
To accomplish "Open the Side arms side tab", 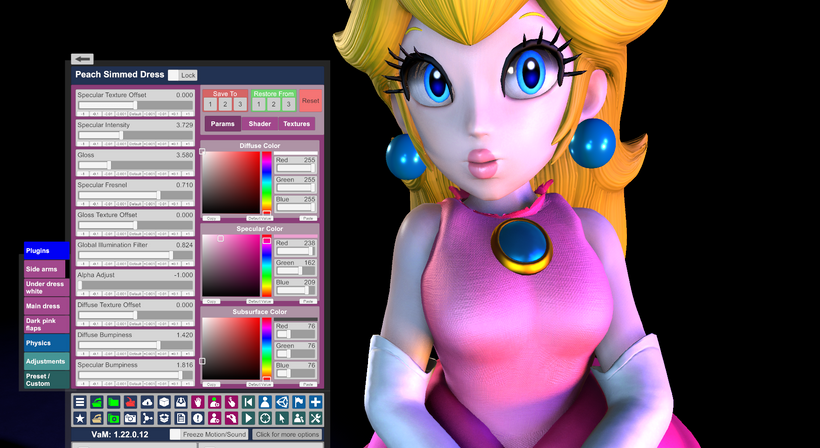I will click(x=44, y=269).
